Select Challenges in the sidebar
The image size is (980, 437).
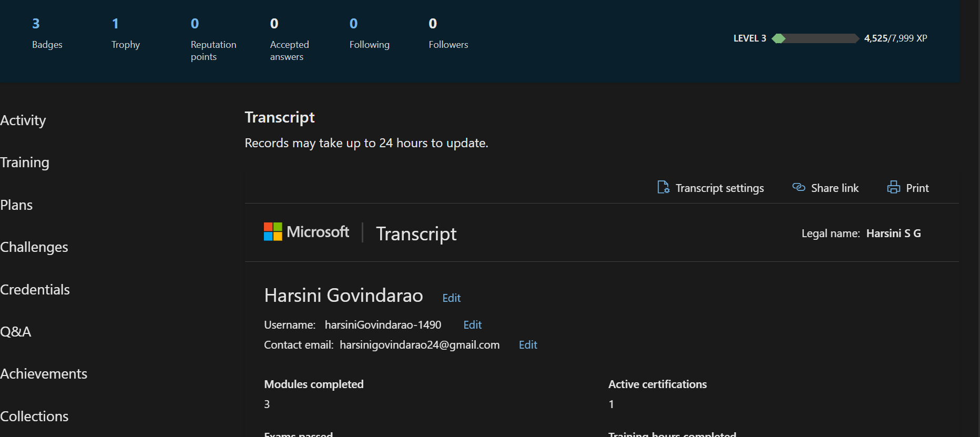click(34, 247)
